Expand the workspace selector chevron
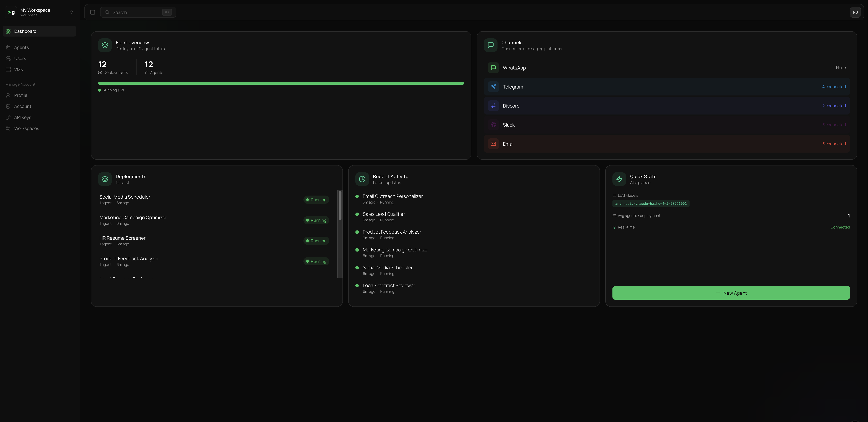Screen dimensions: 868x422 72,12
